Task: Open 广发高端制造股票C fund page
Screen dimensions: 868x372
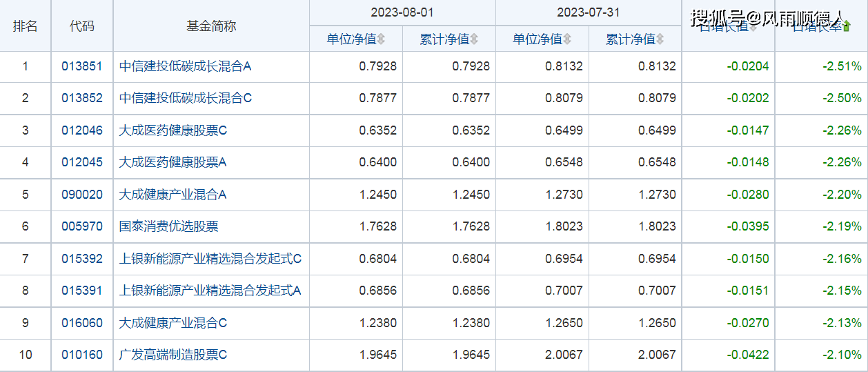Action: coord(173,355)
